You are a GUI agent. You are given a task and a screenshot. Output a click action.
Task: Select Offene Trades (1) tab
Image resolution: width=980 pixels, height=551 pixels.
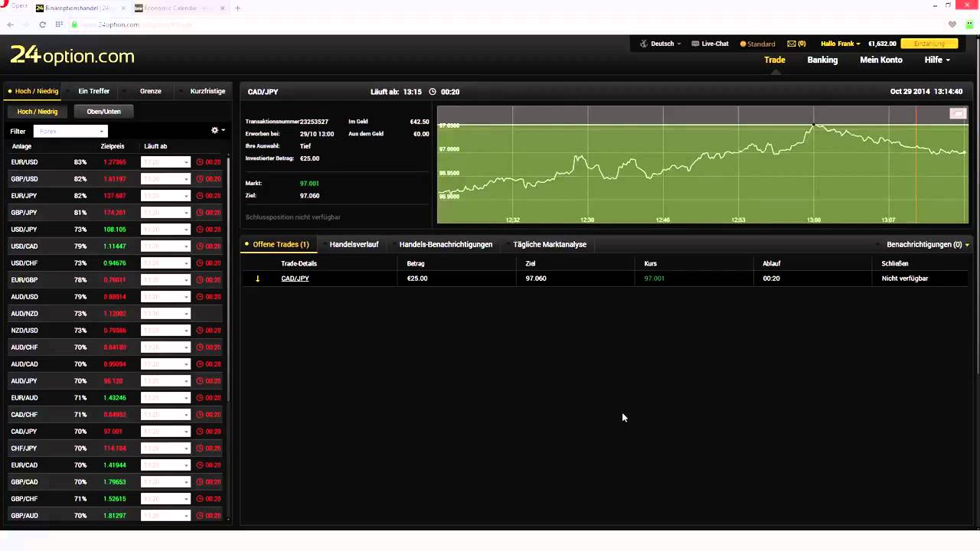point(280,245)
